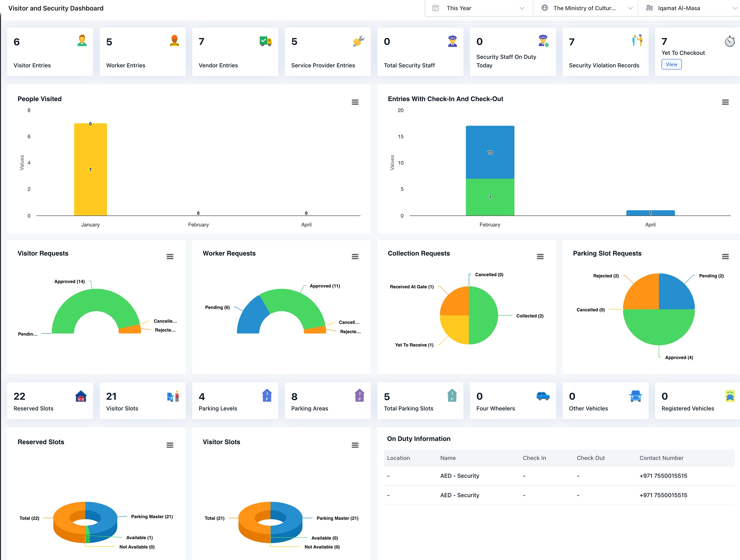This screenshot has height=560, width=740.
Task: Open the Reserved Slots chart menu
Action: 170,445
